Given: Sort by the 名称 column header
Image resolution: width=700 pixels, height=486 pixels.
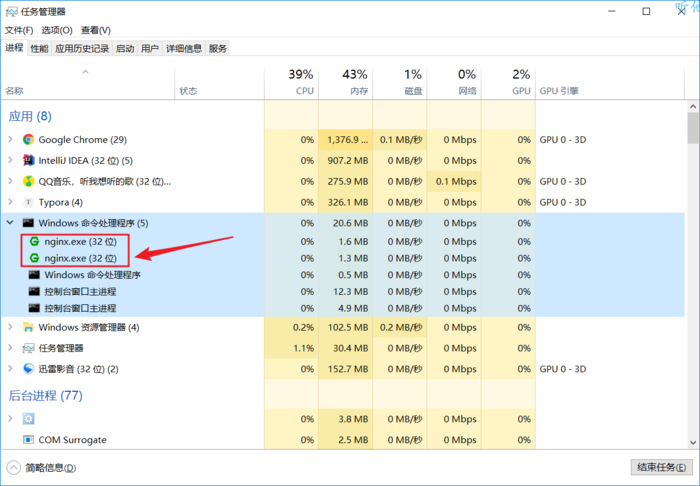Looking at the screenshot, I should 88,83.
